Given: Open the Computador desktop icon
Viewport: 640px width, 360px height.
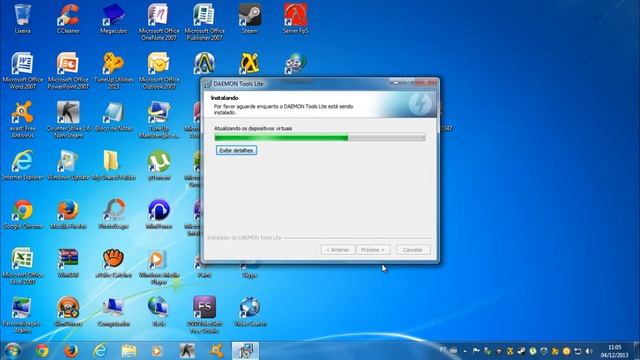Looking at the screenshot, I should tap(113, 312).
